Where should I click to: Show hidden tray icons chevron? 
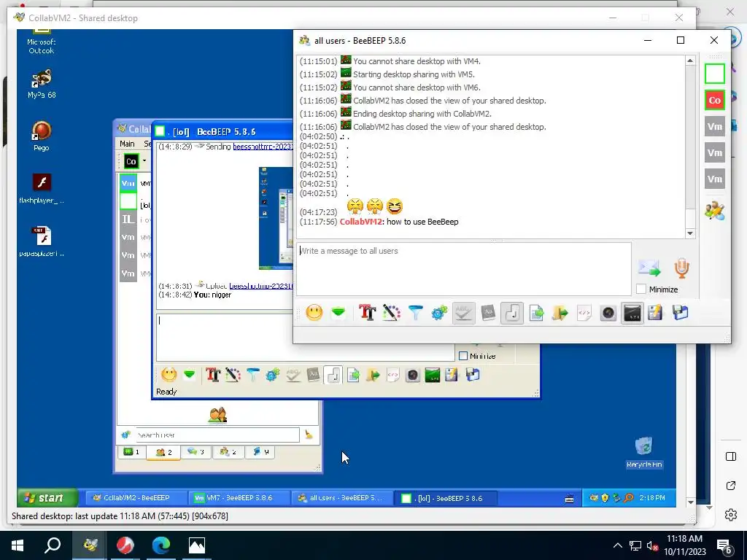[617, 545]
